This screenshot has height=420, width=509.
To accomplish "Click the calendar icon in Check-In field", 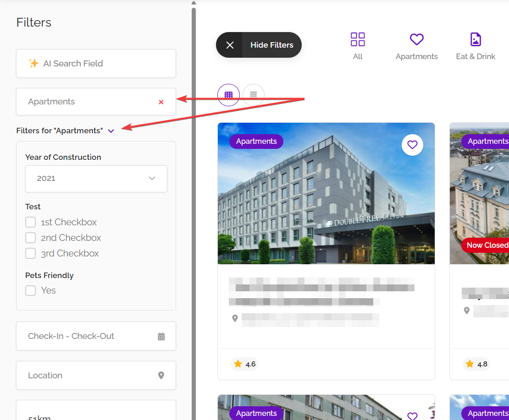I will tap(161, 337).
